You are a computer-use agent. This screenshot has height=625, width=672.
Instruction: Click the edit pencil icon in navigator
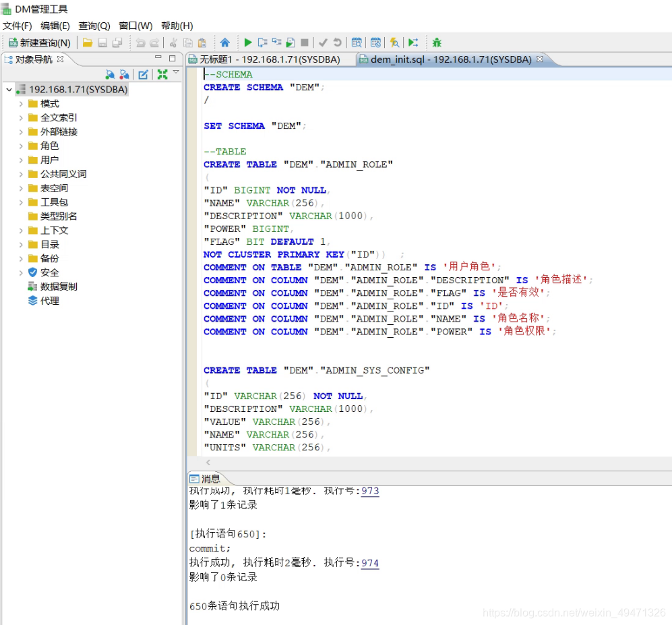click(x=143, y=75)
